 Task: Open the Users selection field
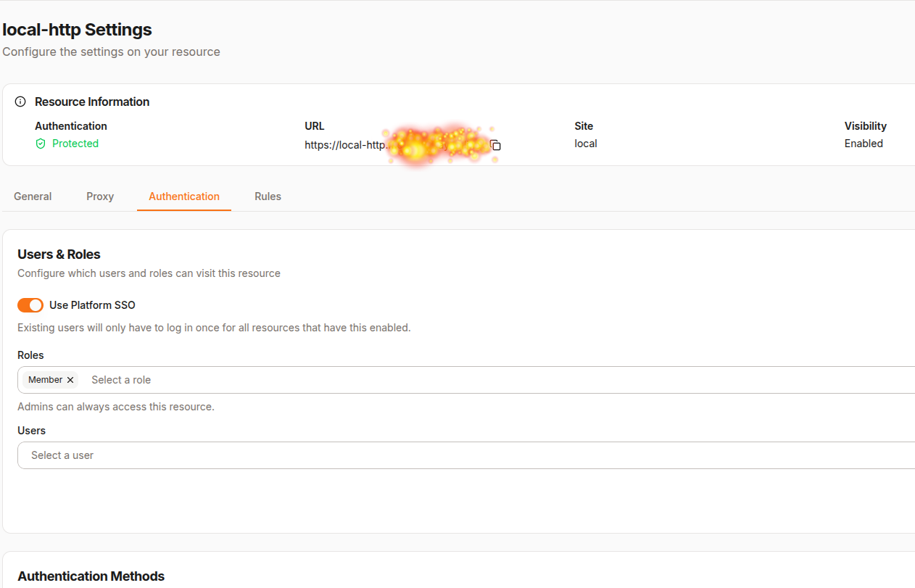(x=466, y=455)
